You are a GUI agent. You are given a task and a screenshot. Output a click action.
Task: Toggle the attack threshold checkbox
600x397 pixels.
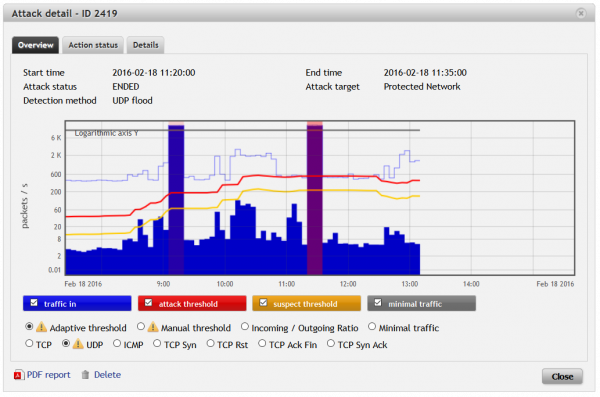[x=148, y=303]
